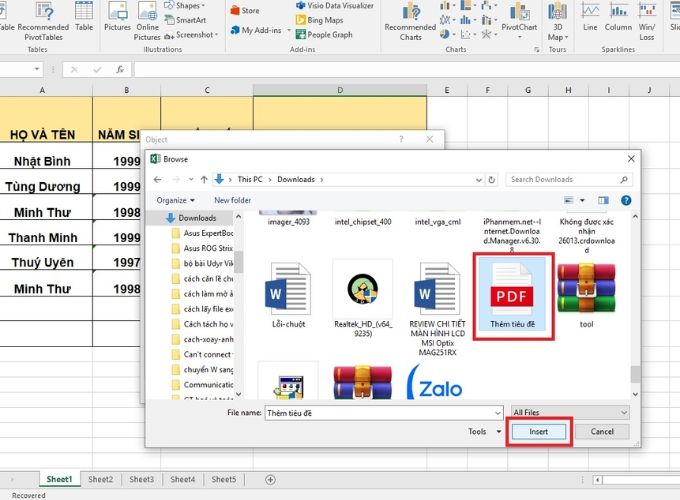The image size is (680, 500).
Task: Expand the address bar path dropdown
Action: click(x=478, y=180)
